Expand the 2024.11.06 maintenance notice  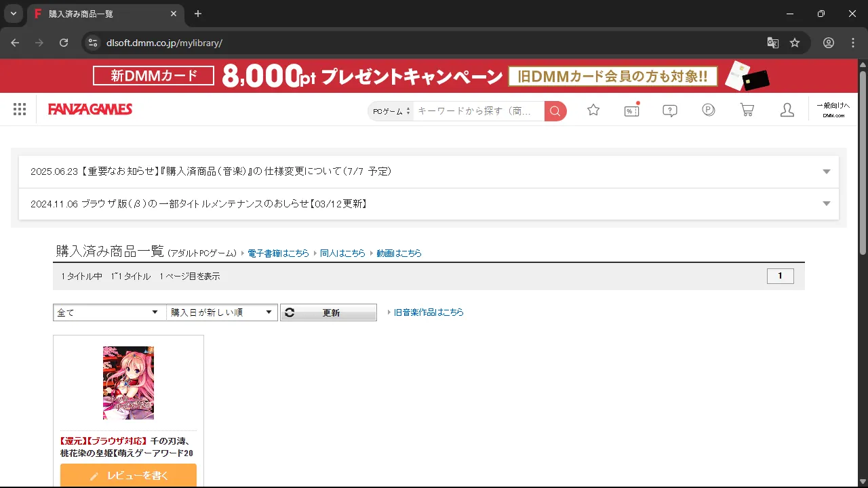point(429,204)
